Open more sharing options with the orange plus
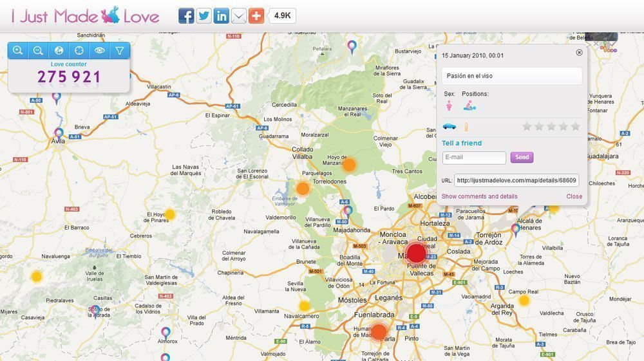This screenshot has width=644, height=361. coord(256,16)
